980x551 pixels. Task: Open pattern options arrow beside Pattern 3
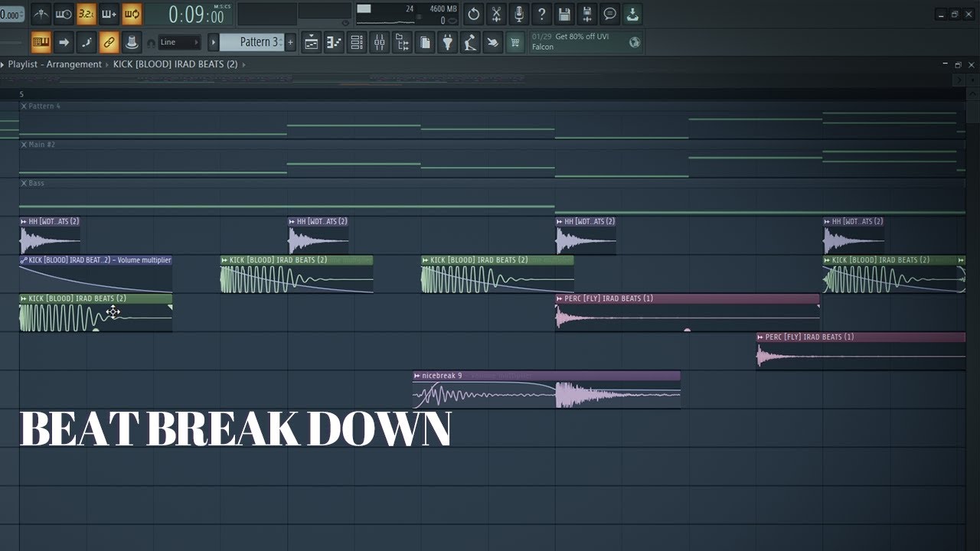click(x=214, y=42)
